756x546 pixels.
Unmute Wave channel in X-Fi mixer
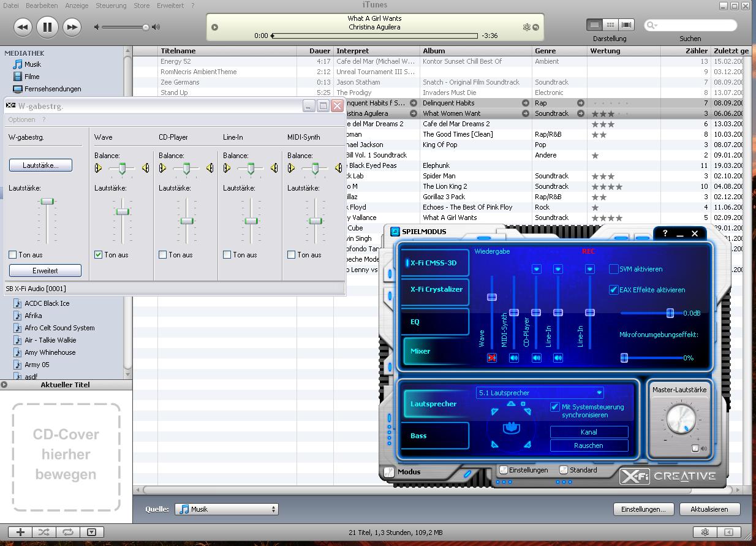pyautogui.click(x=491, y=358)
